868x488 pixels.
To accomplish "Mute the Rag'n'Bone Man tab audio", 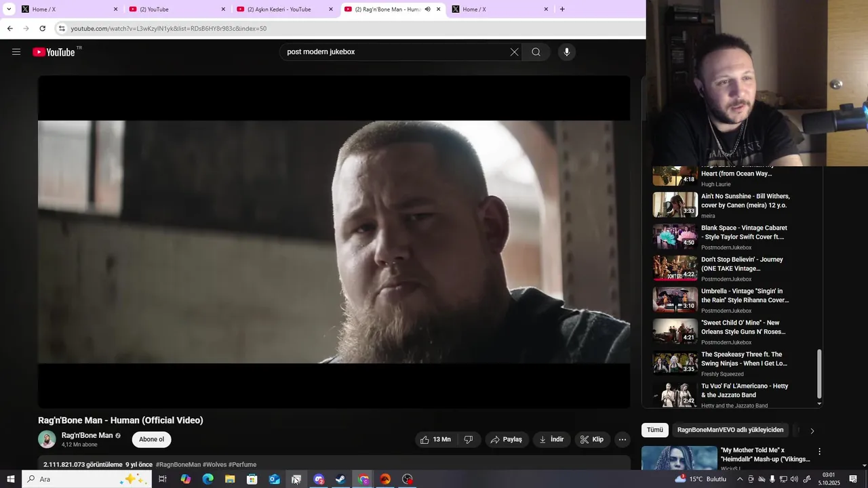I will tap(427, 9).
